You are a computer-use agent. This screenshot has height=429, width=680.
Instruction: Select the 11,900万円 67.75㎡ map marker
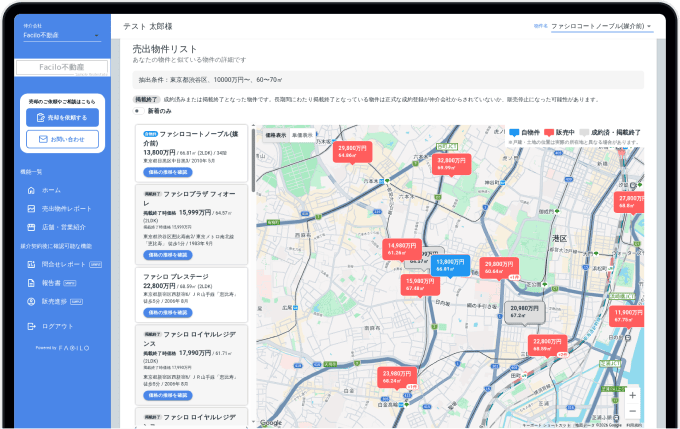pos(627,316)
